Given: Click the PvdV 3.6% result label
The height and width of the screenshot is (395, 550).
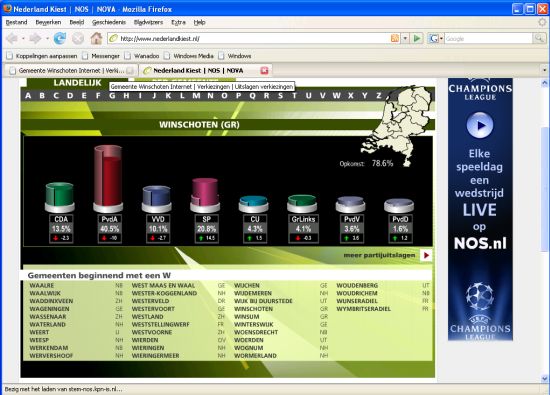Looking at the screenshot, I should pos(352,229).
